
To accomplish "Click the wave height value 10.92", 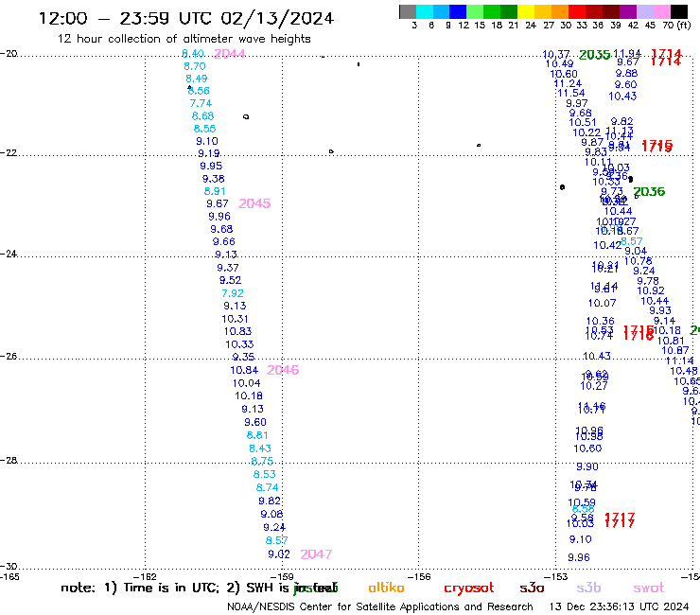I will coord(651,290).
